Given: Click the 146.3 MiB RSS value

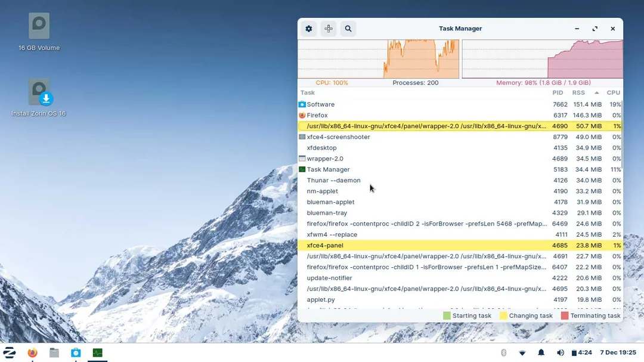Looking at the screenshot, I should click(x=587, y=115).
